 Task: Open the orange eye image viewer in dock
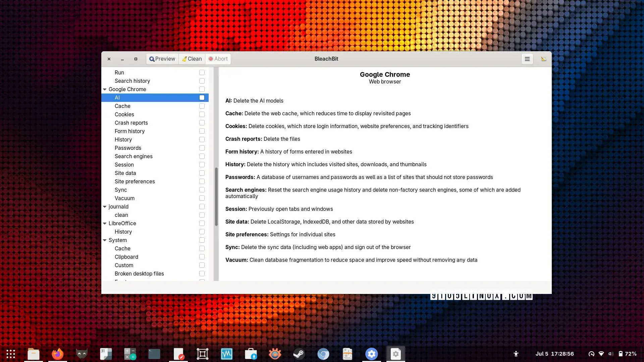(x=275, y=354)
